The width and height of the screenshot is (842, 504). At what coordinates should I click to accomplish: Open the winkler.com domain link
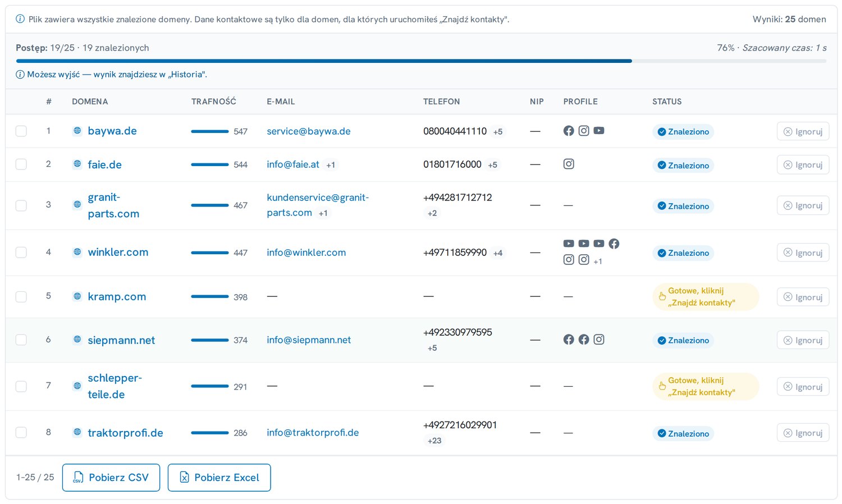pyautogui.click(x=118, y=252)
